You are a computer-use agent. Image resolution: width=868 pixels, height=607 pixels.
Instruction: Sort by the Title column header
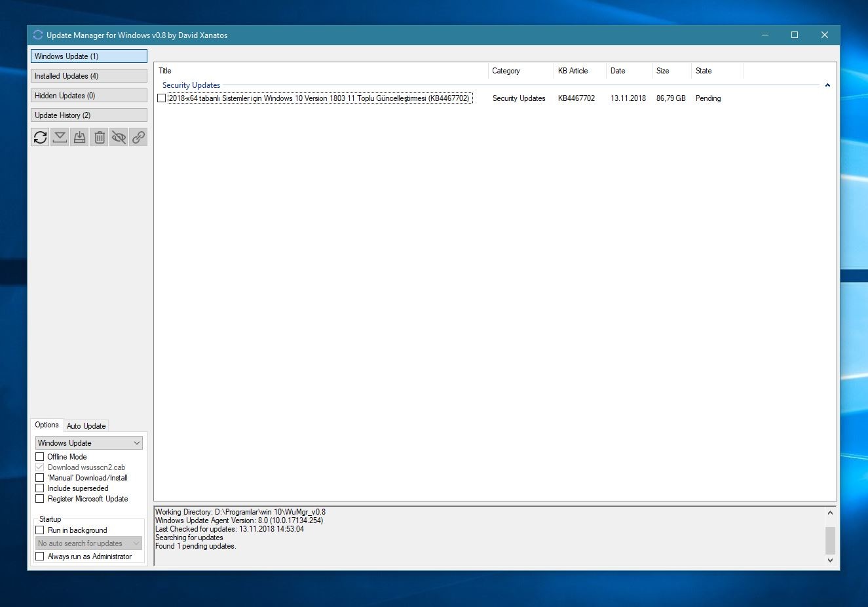pyautogui.click(x=322, y=71)
